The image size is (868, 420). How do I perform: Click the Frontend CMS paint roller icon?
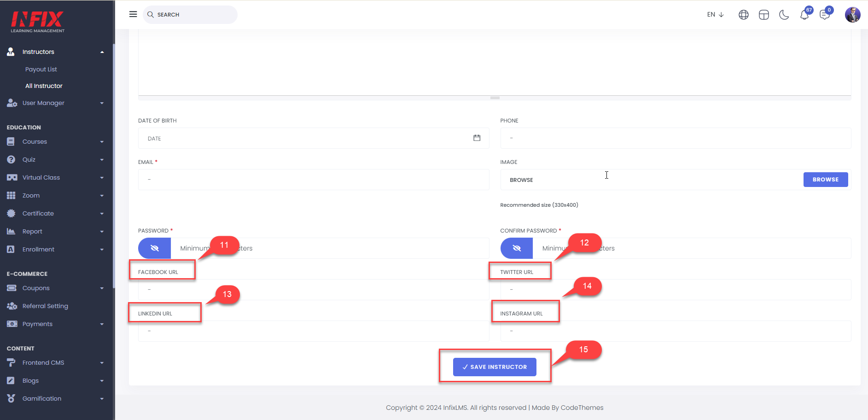[x=11, y=363]
